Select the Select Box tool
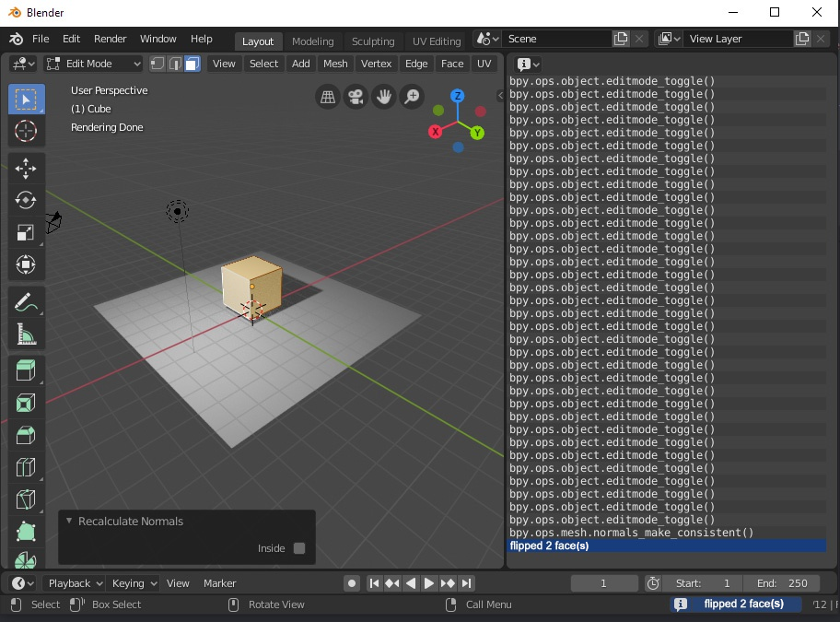840x622 pixels. coord(26,100)
